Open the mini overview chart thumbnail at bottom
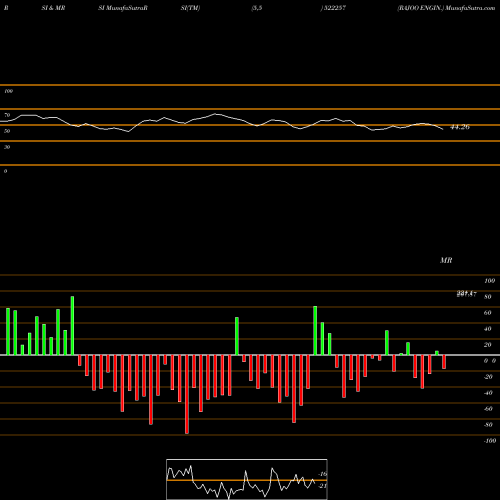This screenshot has width=500, height=500. point(247,479)
